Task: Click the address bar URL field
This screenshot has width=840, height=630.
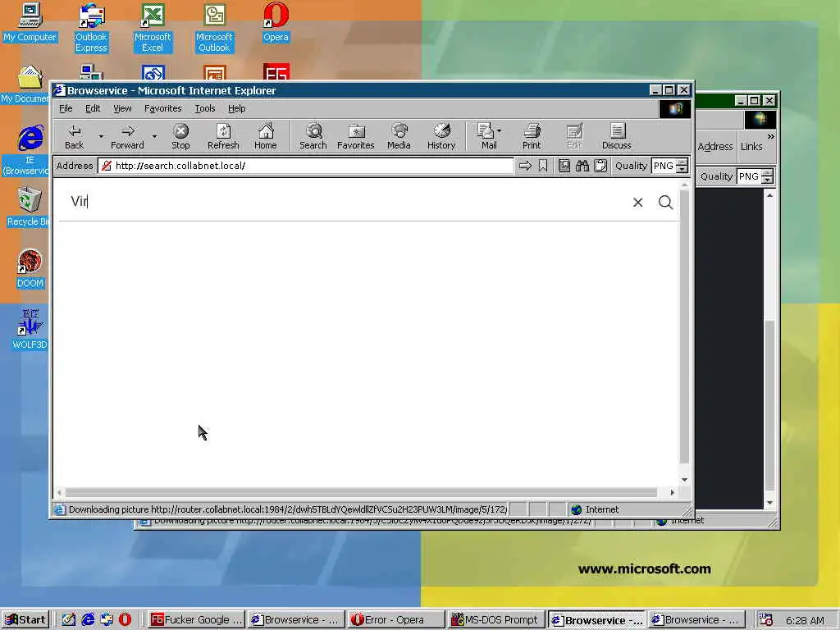Action: pyautogui.click(x=305, y=166)
